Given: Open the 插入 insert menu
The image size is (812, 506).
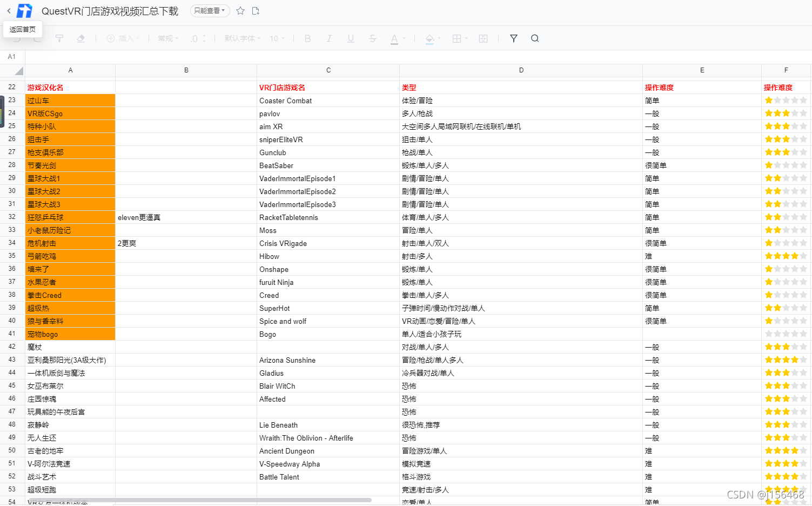Looking at the screenshot, I should (123, 38).
